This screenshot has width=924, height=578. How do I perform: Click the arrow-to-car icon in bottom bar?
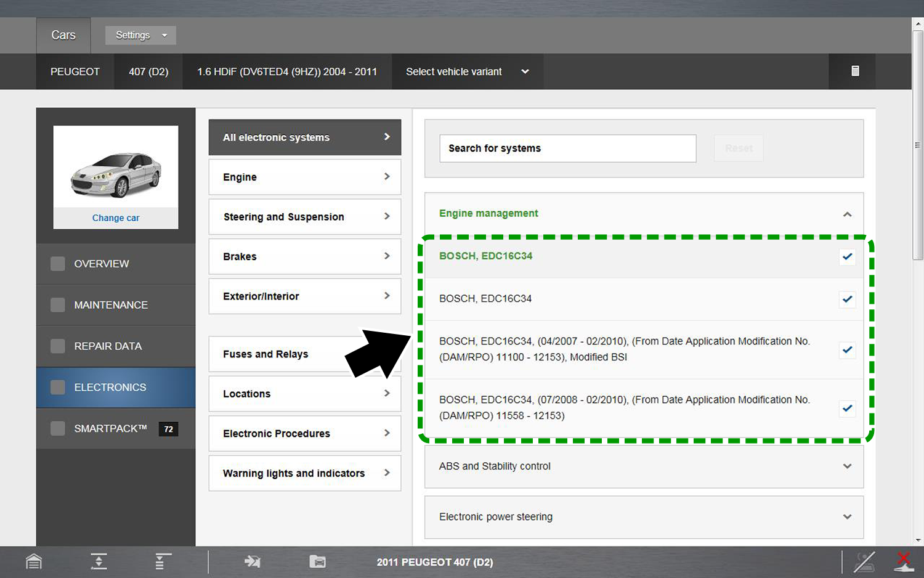252,562
